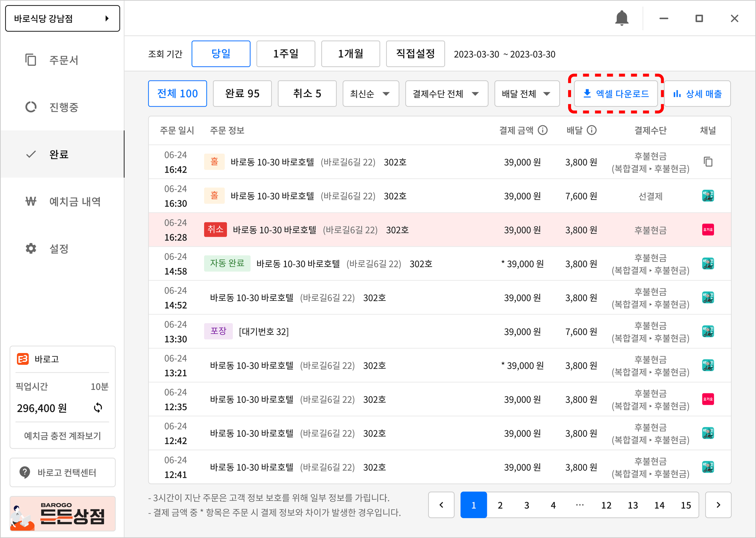Select 직접설정 custom period

coord(415,54)
